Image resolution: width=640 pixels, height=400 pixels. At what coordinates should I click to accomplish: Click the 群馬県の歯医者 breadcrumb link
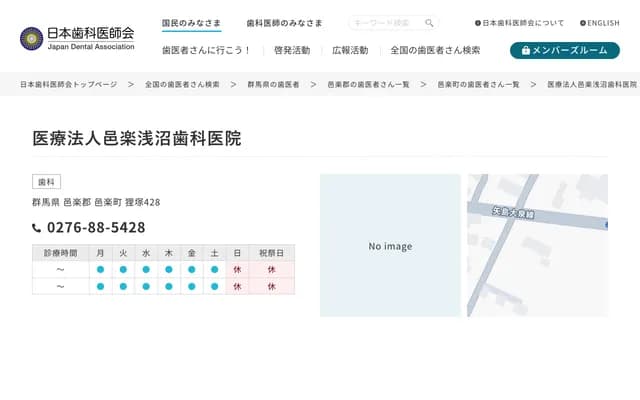[x=273, y=85]
